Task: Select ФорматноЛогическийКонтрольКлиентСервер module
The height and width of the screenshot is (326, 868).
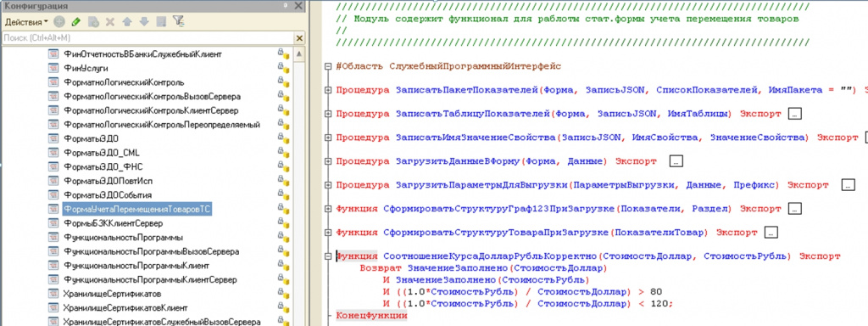Action: (x=151, y=110)
